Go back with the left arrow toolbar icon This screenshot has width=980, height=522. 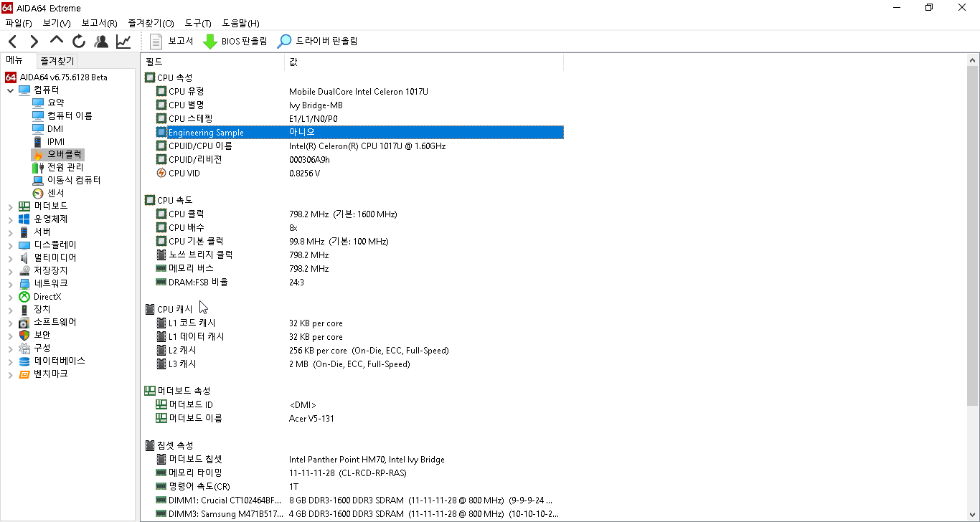tap(13, 42)
